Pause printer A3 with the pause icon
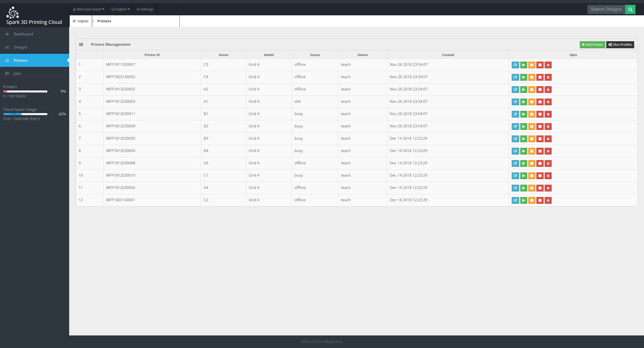 (x=532, y=163)
